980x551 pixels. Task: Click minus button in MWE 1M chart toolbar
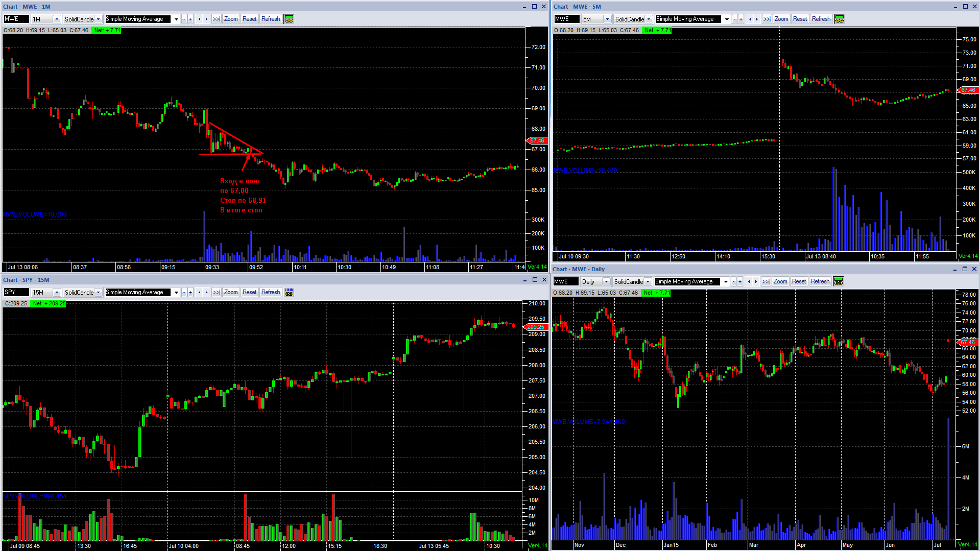184,19
